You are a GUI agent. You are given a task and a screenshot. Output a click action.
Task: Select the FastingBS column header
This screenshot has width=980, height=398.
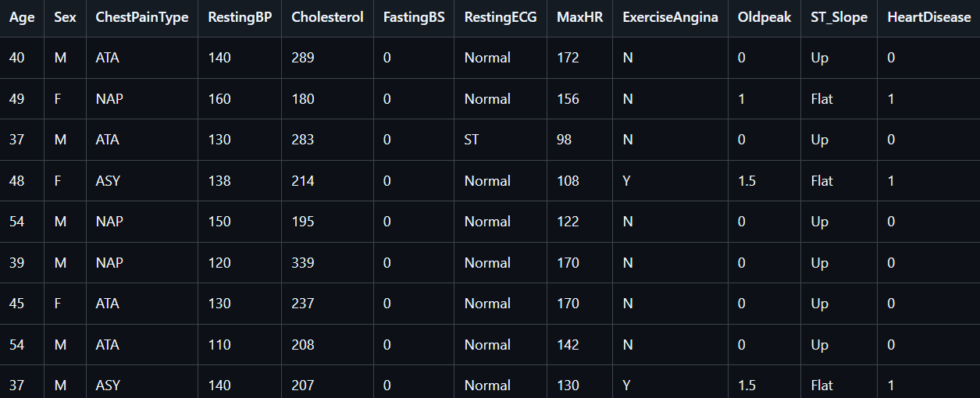(x=414, y=17)
